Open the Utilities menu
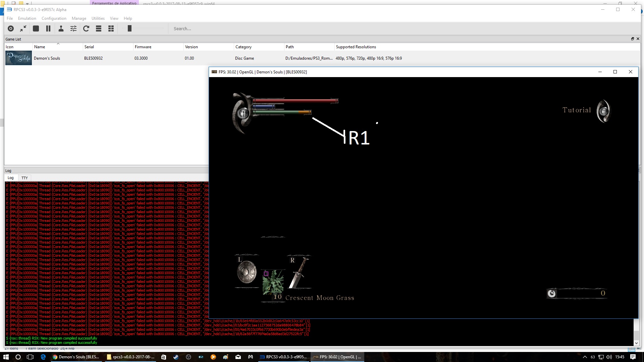The image size is (644, 362). tap(98, 18)
